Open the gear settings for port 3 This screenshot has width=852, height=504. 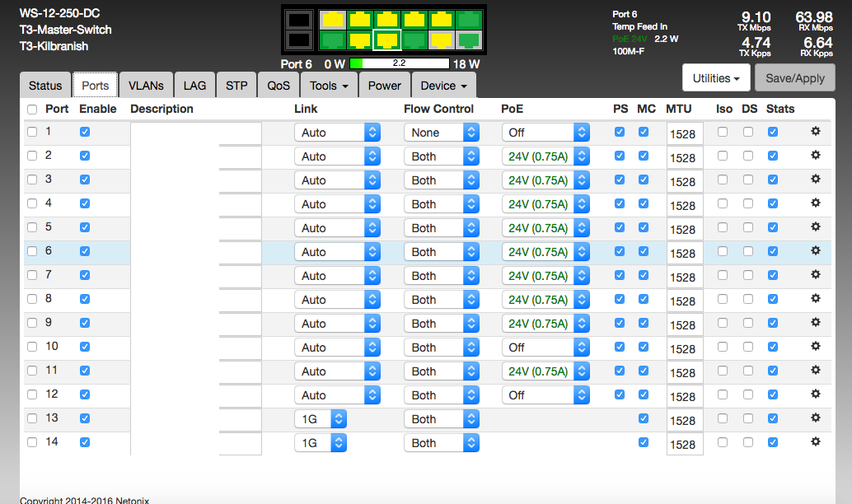[816, 180]
